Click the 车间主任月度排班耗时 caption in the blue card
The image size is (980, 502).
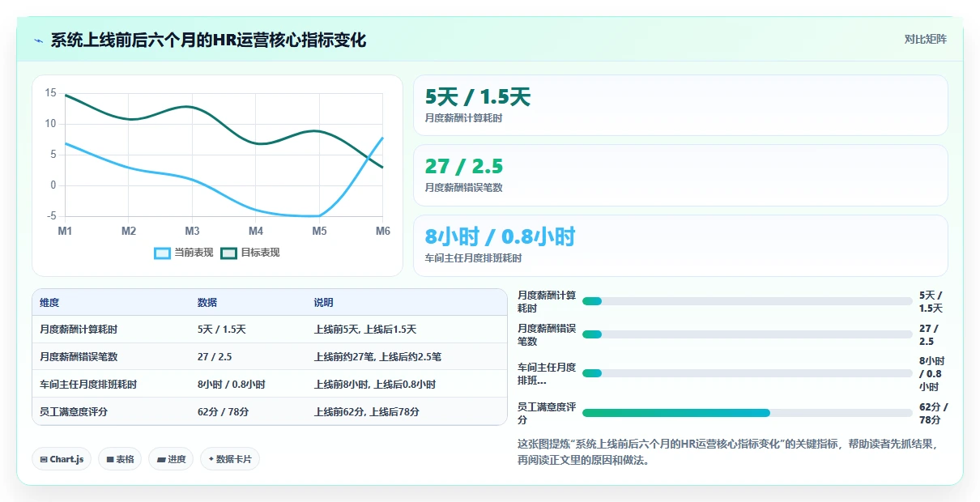474,258
